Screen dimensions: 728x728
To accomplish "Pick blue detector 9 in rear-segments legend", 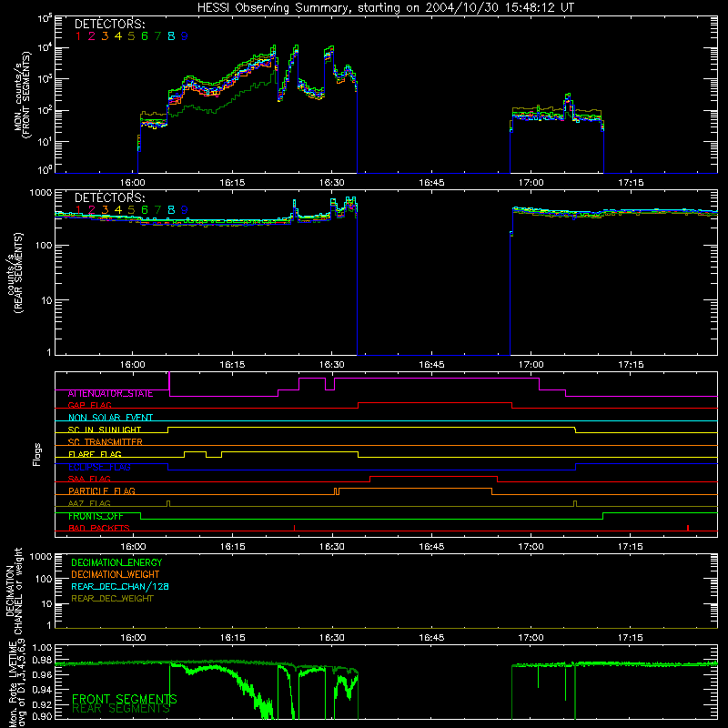I will point(185,210).
